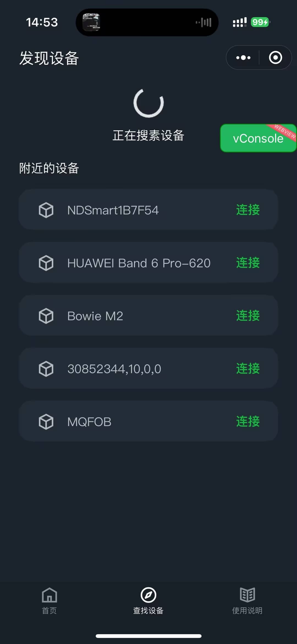Close mini program via target circle icon
297x644 pixels.
coord(275,57)
